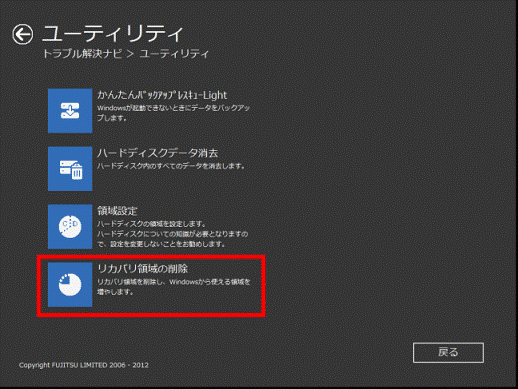Viewport: 518px width, 389px height.
Task: Click the ハードディスクデータ消去 title text
Action: [158, 153]
